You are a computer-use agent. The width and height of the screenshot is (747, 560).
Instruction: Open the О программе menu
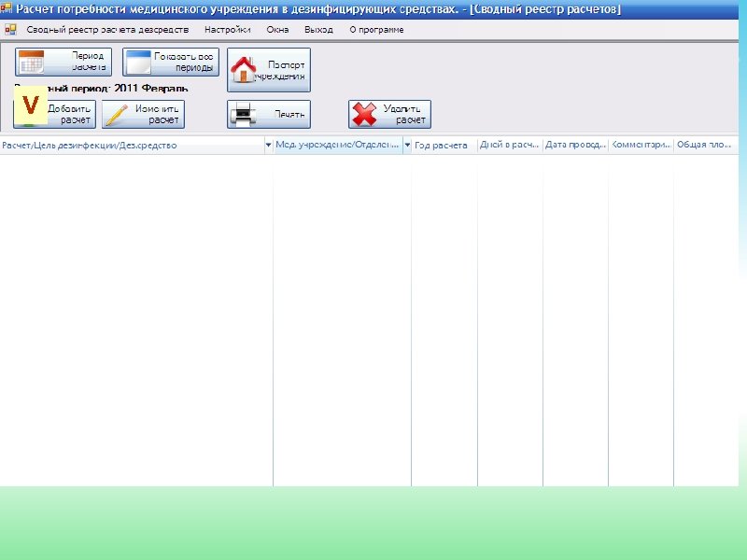tap(376, 30)
